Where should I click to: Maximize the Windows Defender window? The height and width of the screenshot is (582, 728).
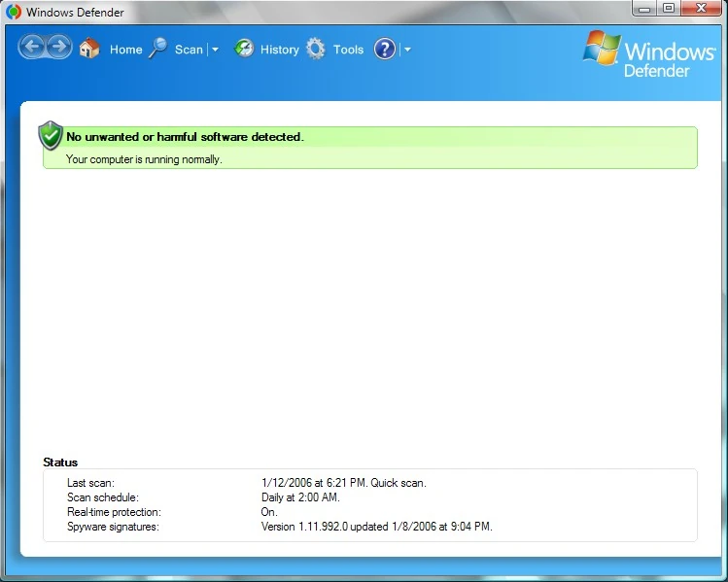coord(669,8)
